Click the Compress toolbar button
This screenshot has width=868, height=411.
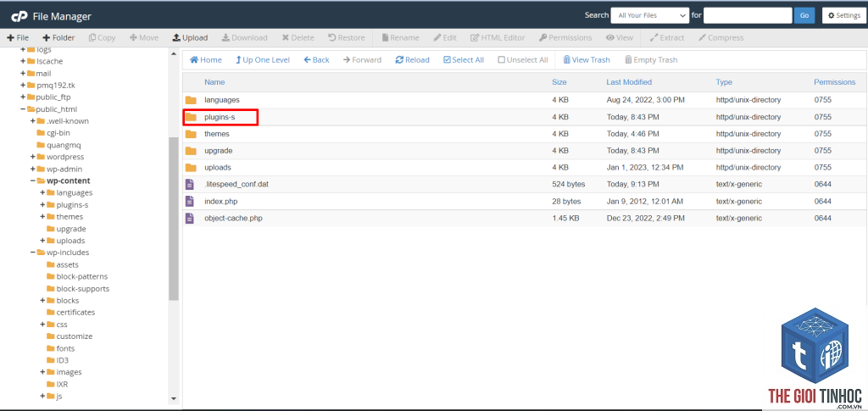(721, 37)
